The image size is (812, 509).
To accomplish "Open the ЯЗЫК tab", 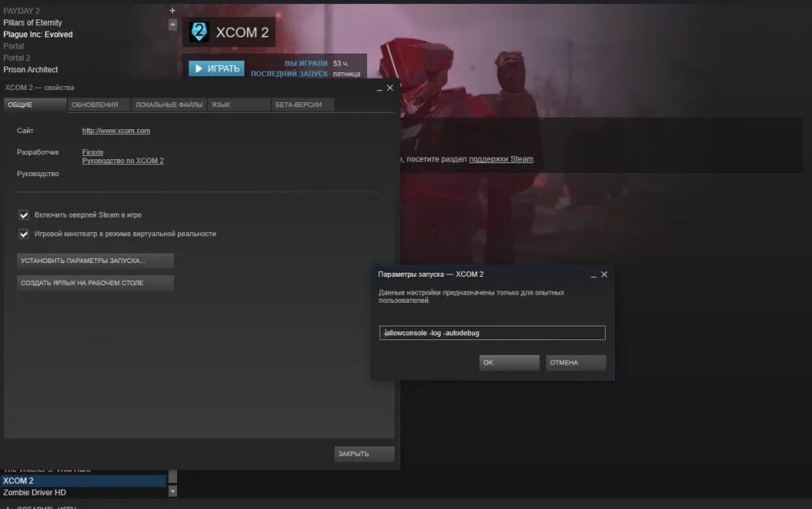I will (x=239, y=105).
